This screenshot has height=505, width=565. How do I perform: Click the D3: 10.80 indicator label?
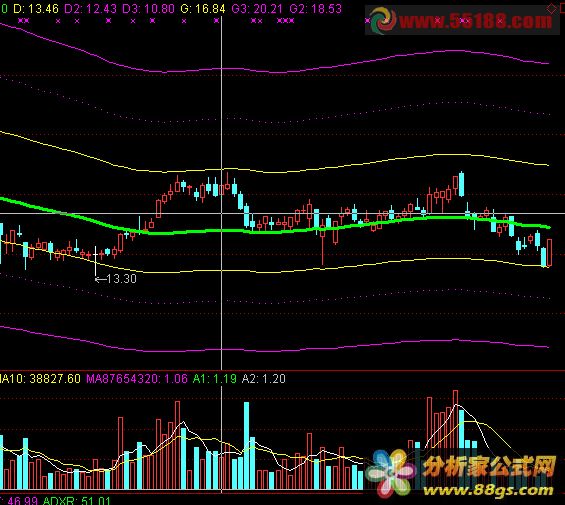pos(148,9)
